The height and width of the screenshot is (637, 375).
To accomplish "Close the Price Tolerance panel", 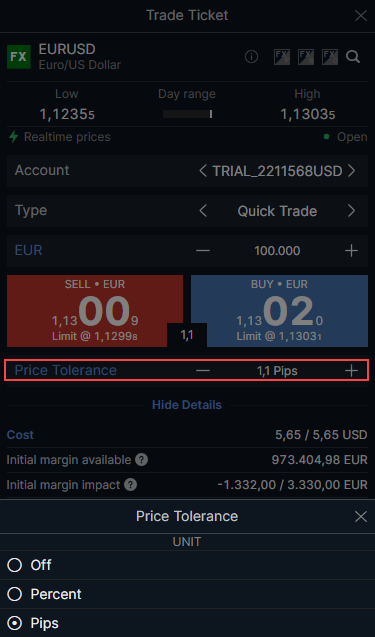I will click(x=361, y=516).
